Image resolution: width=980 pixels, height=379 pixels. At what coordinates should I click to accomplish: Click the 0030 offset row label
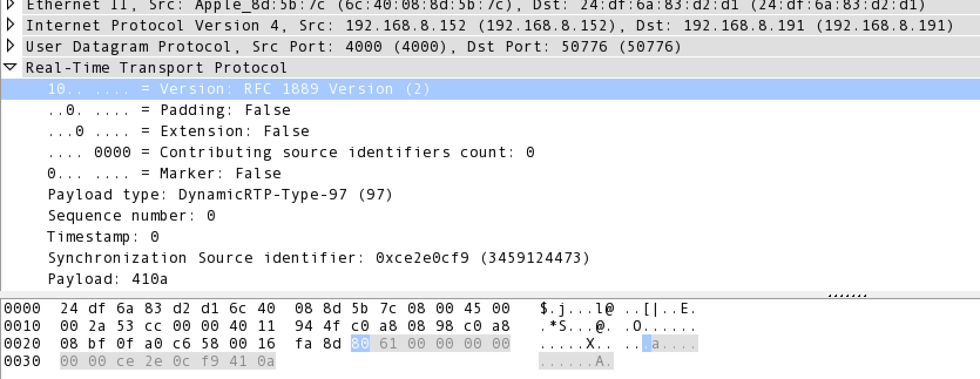[x=22, y=361]
